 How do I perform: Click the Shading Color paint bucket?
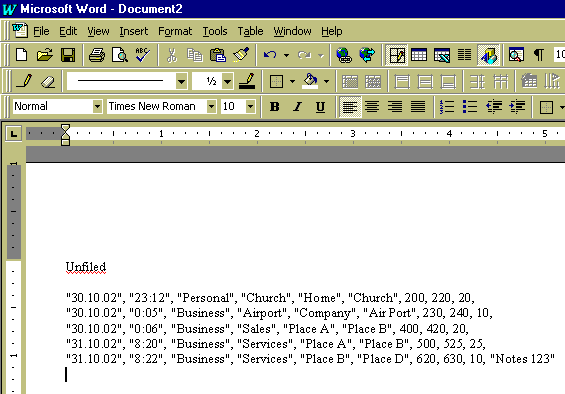click(311, 81)
